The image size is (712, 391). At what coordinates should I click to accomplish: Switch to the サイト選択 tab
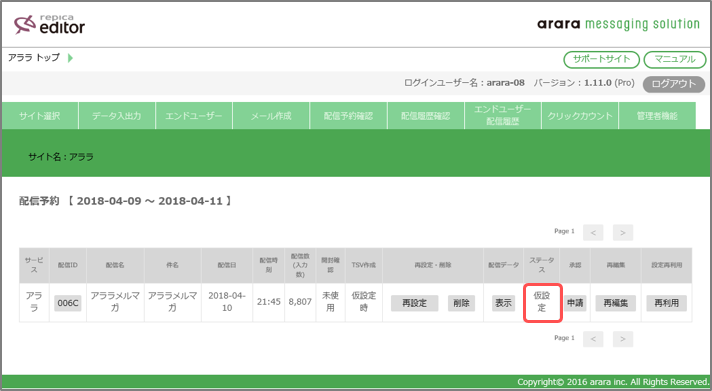click(x=40, y=116)
